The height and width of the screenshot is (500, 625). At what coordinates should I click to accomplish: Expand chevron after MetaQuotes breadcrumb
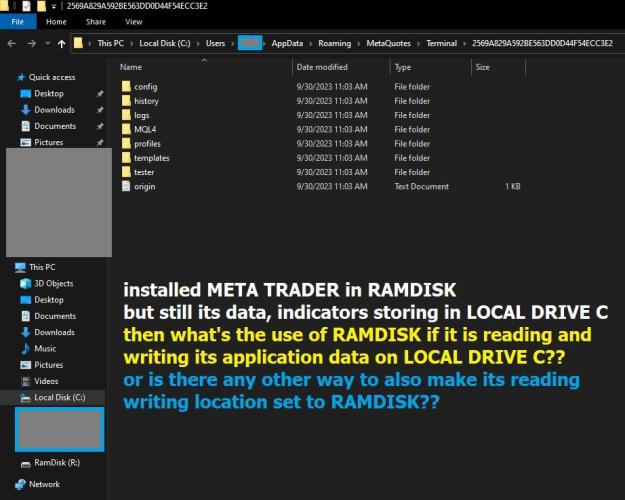click(419, 43)
